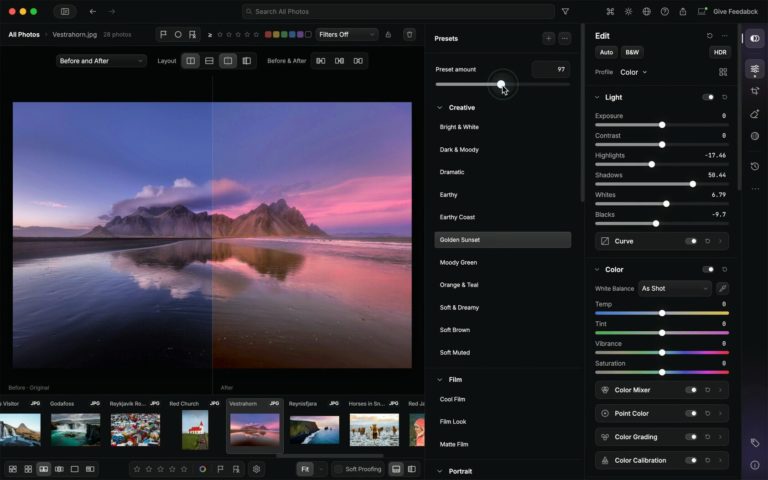
Task: Expand the Portrait presets group
Action: [439, 471]
